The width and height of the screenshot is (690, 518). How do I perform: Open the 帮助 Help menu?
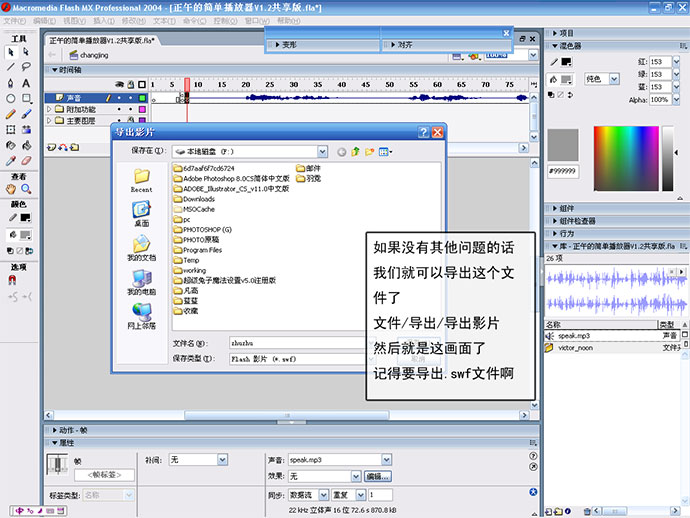click(x=289, y=21)
